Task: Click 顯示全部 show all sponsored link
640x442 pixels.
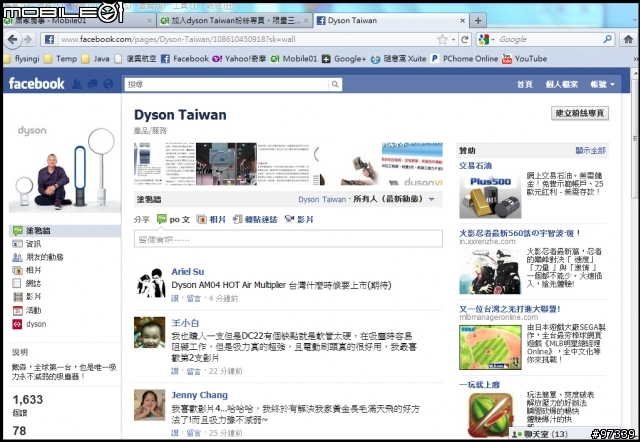Action: coord(591,151)
